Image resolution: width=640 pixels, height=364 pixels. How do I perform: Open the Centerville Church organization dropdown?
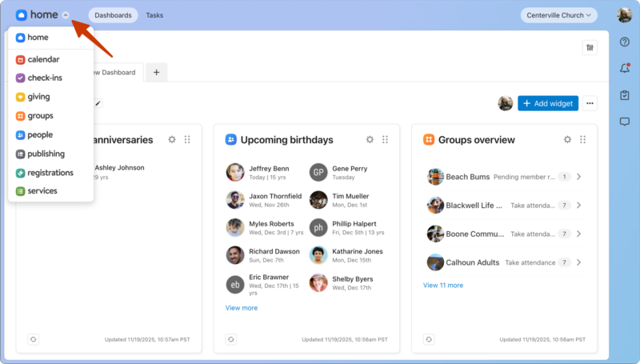point(558,15)
